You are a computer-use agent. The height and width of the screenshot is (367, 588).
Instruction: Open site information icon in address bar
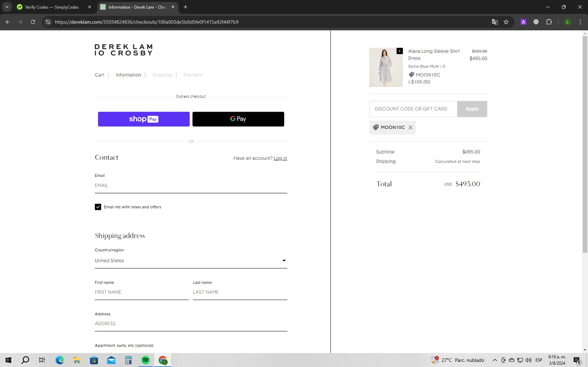point(48,22)
